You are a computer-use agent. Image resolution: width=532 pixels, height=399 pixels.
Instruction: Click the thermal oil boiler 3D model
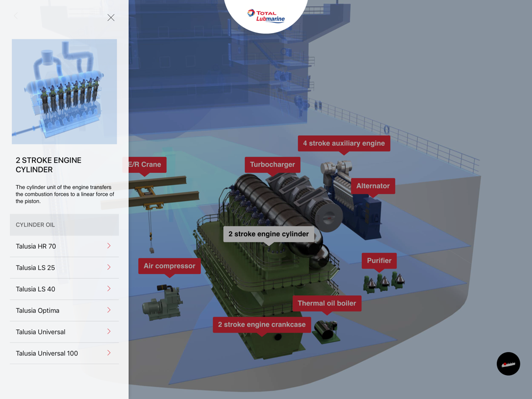click(326, 331)
